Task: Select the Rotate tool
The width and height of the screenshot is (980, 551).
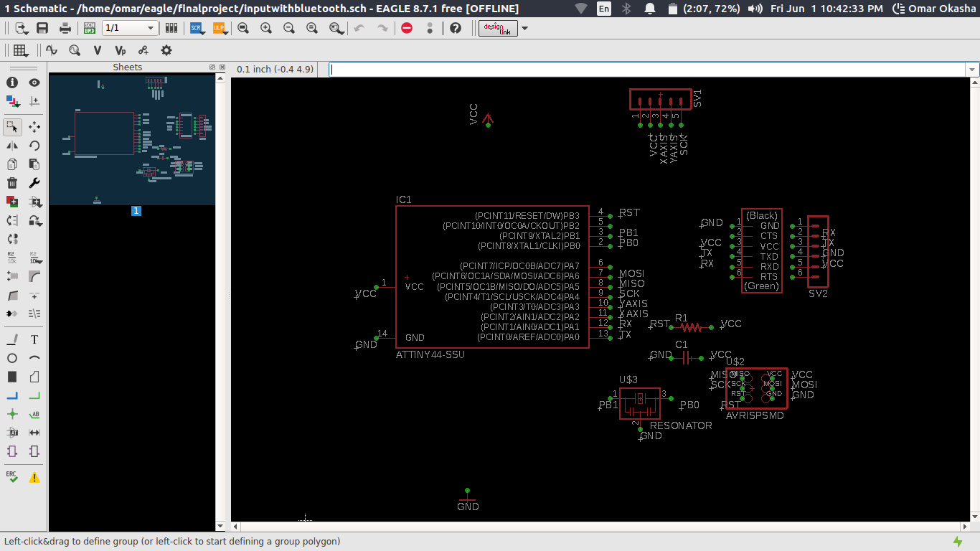Action: (34, 146)
